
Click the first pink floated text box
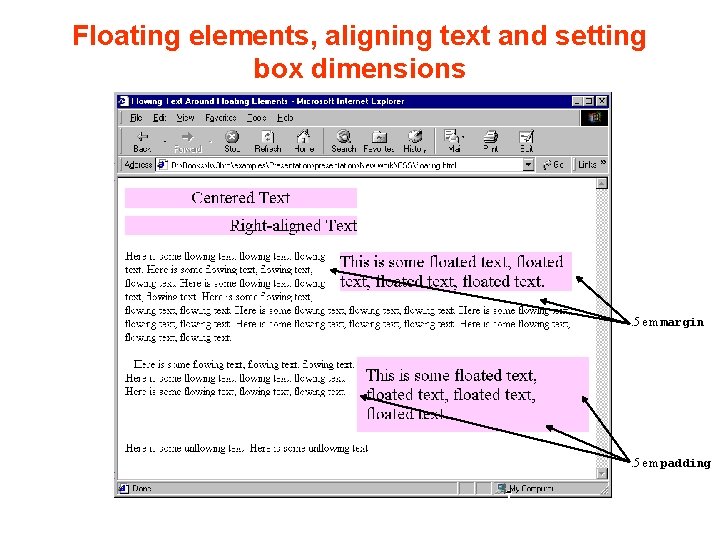456,271
